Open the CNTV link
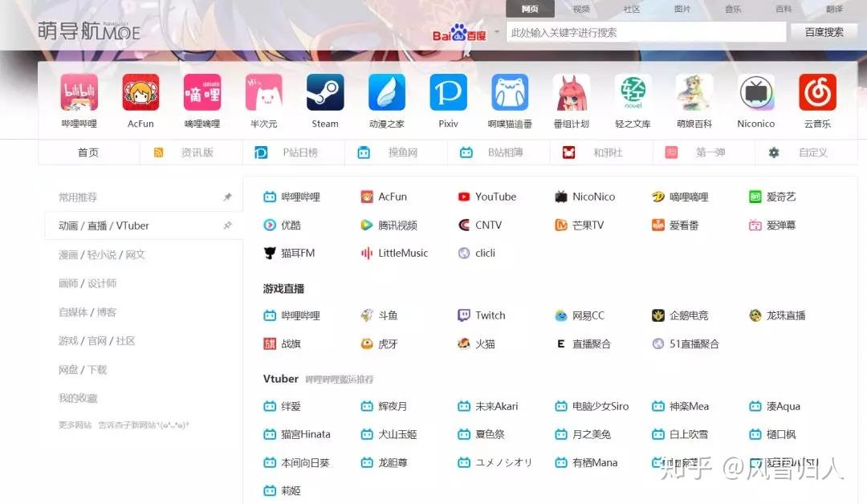 click(480, 225)
